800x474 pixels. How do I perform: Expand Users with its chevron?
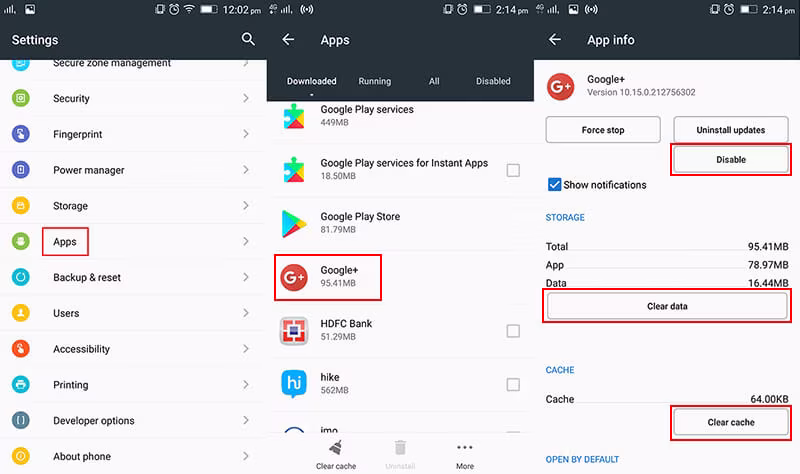(246, 313)
